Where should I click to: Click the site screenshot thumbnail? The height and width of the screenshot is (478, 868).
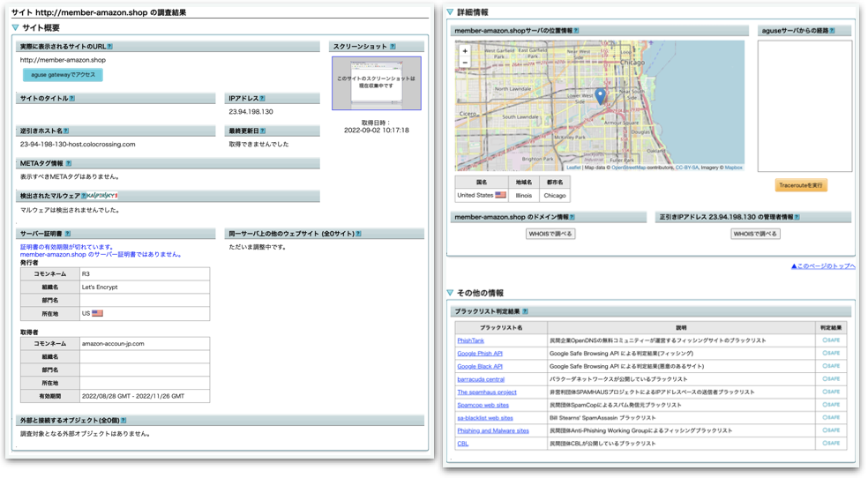point(377,83)
